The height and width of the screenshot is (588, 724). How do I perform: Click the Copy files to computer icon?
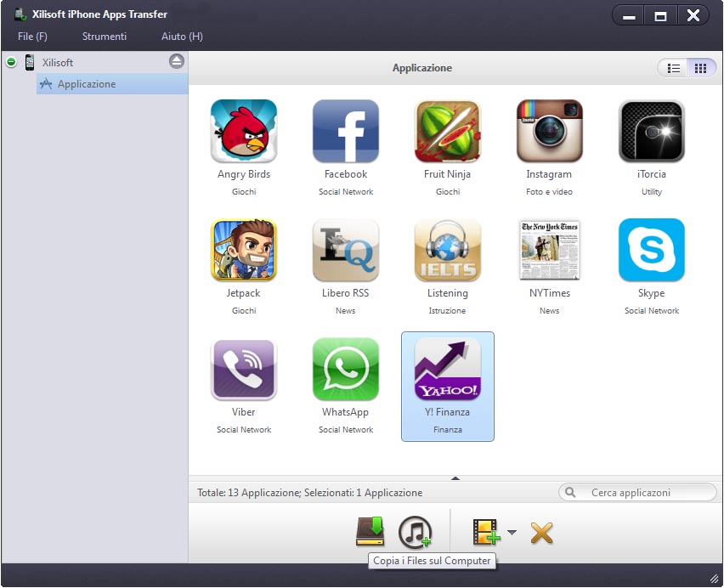pyautogui.click(x=370, y=531)
